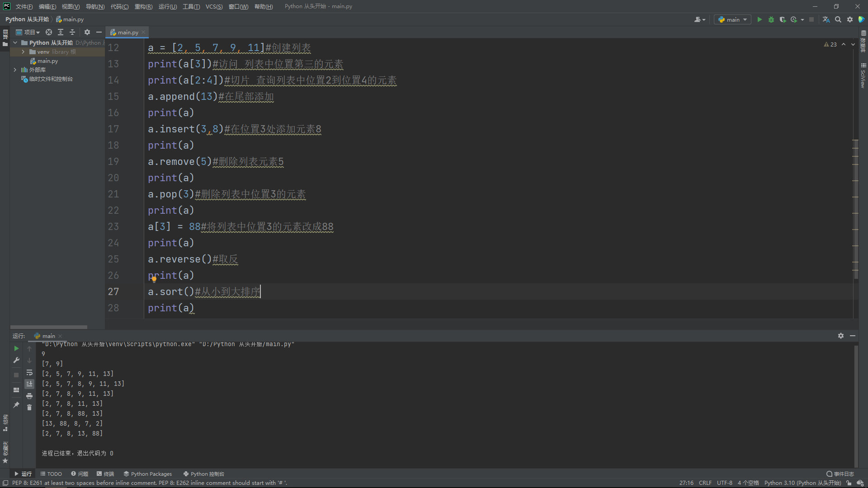The height and width of the screenshot is (488, 868).
Task: Open the 重构(R) menu
Action: 143,6
